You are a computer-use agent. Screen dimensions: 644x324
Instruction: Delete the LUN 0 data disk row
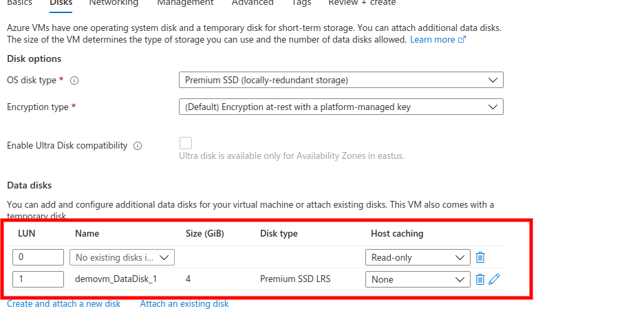(480, 257)
